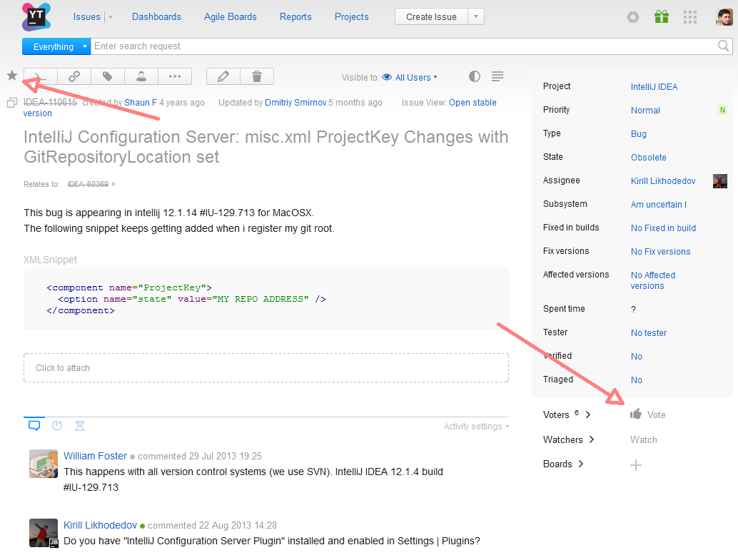The width and height of the screenshot is (738, 560).
Task: Click the assign user icon
Action: click(141, 76)
